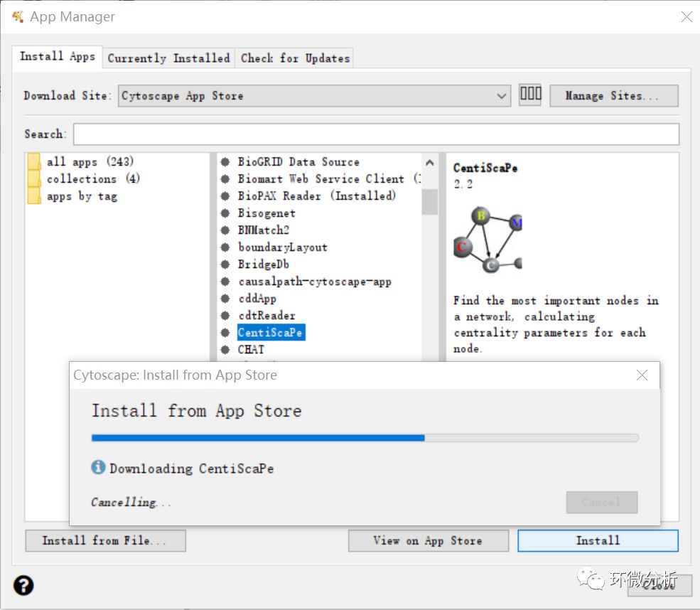Select BioGRID Data Source in app list
The height and width of the screenshot is (610, 700).
point(298,161)
